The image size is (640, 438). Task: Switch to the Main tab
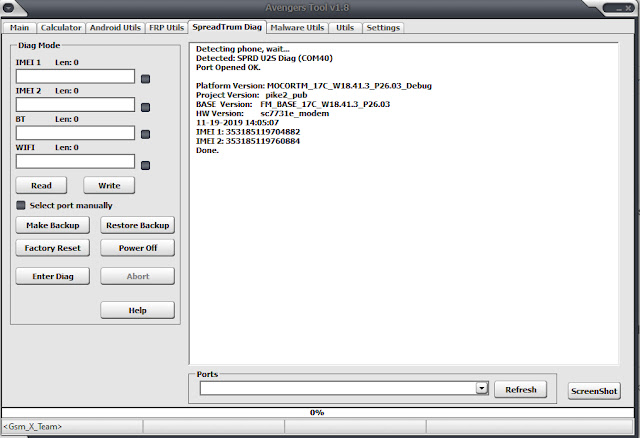click(x=19, y=28)
